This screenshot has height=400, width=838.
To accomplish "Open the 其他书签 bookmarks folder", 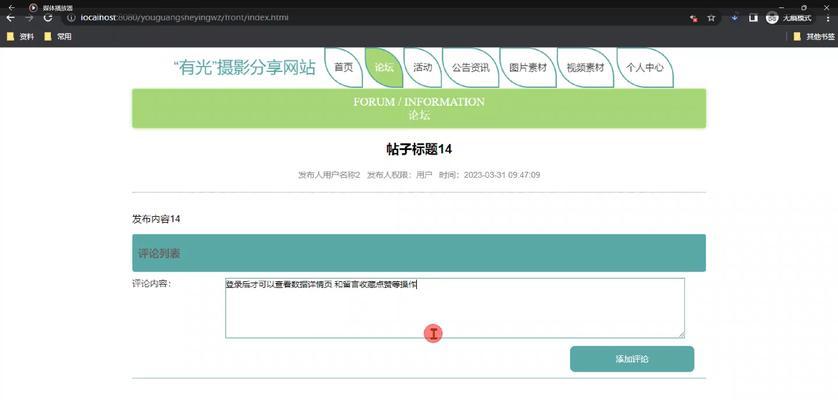I will pos(814,37).
